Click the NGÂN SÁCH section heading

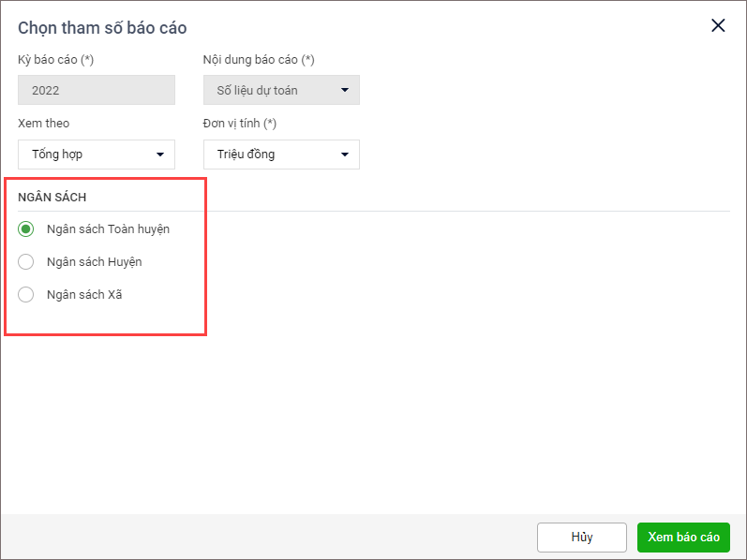tap(59, 198)
